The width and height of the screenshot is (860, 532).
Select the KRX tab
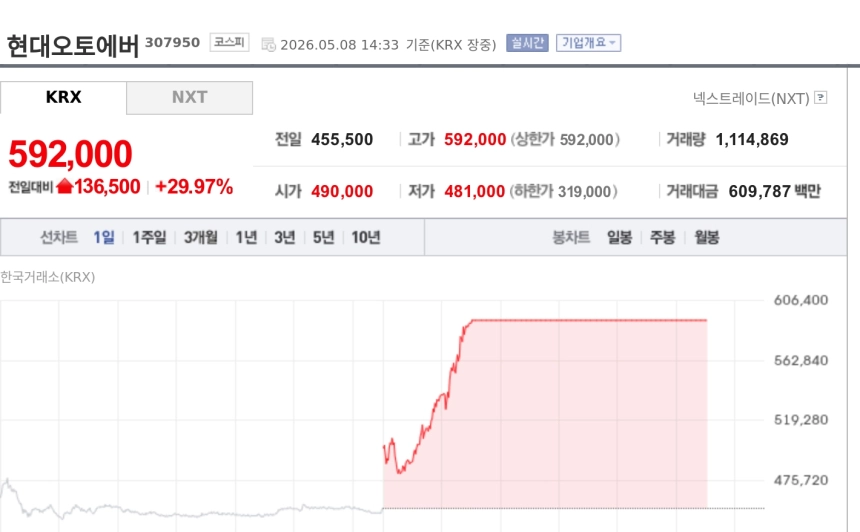63,98
